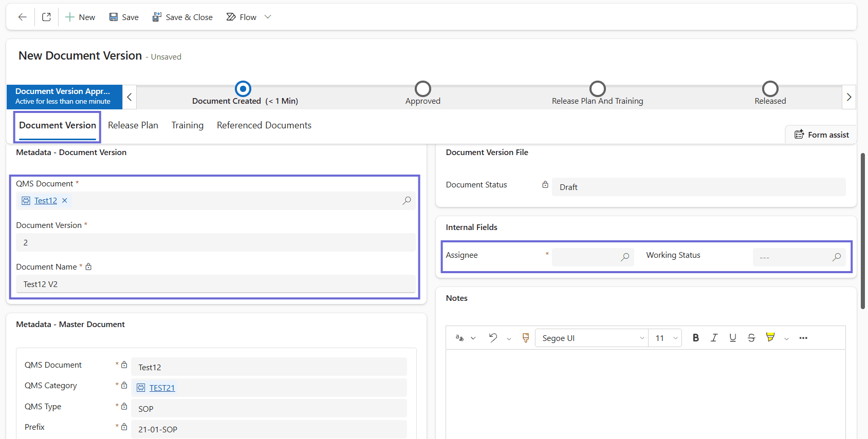Open the Flow menu
The height and width of the screenshot is (439, 868).
242,17
